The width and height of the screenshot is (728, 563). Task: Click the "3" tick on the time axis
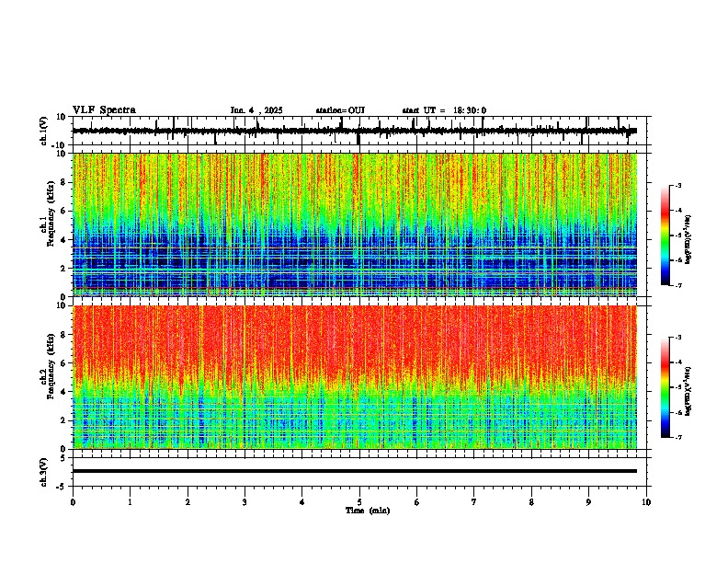pyautogui.click(x=245, y=502)
